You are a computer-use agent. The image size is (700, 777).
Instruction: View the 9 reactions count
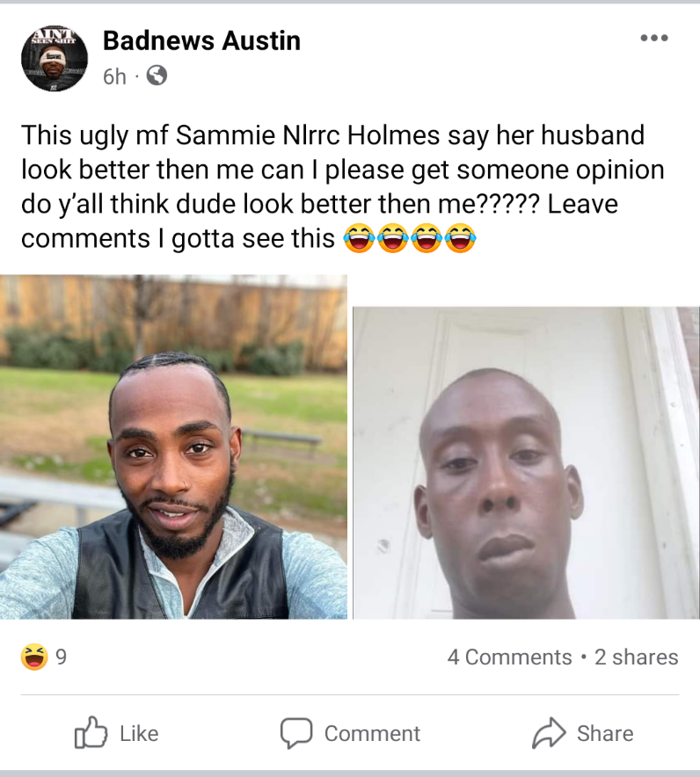pos(61,657)
